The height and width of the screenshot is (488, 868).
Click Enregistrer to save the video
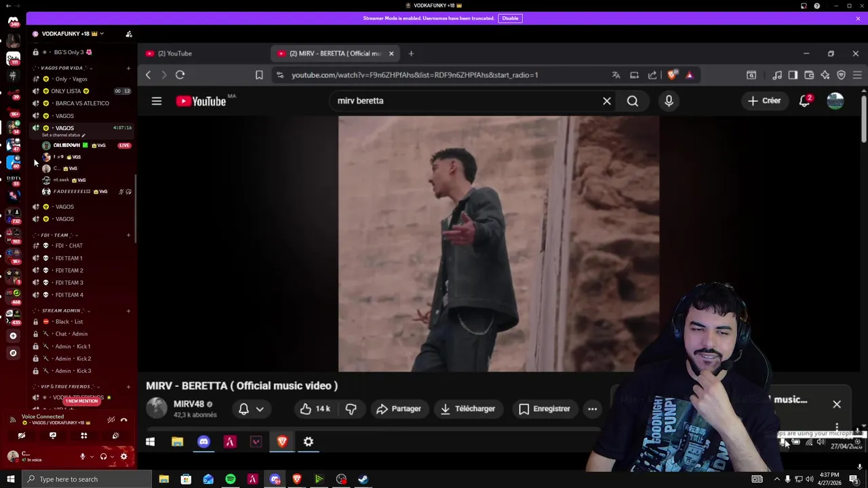click(544, 409)
